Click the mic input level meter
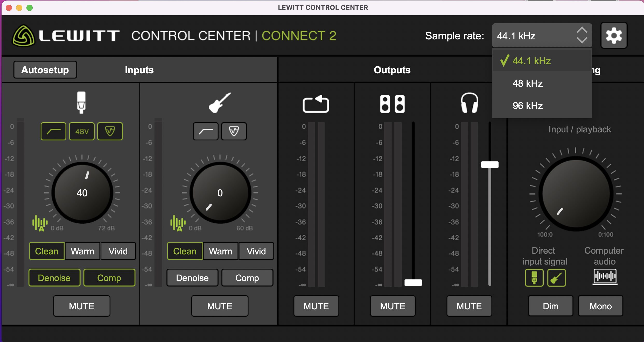 click(x=20, y=202)
